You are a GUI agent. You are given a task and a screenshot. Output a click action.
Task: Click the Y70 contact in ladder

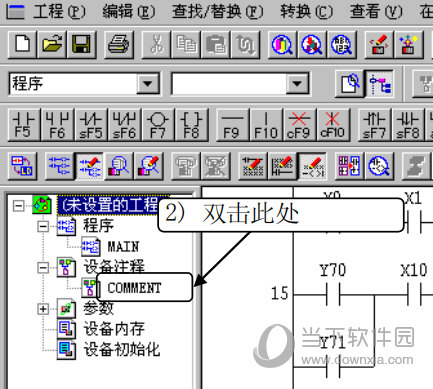[333, 295]
